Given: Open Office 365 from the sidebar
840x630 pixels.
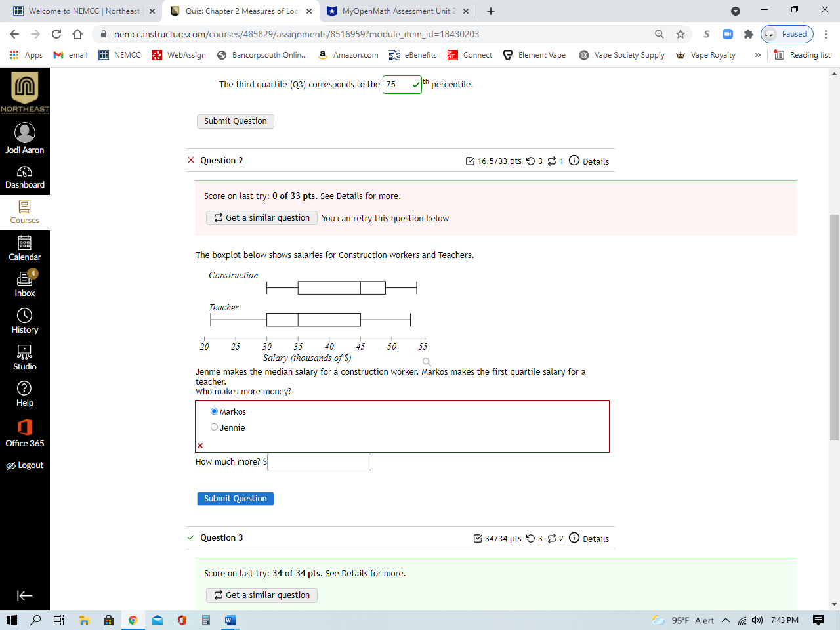Looking at the screenshot, I should (x=25, y=435).
